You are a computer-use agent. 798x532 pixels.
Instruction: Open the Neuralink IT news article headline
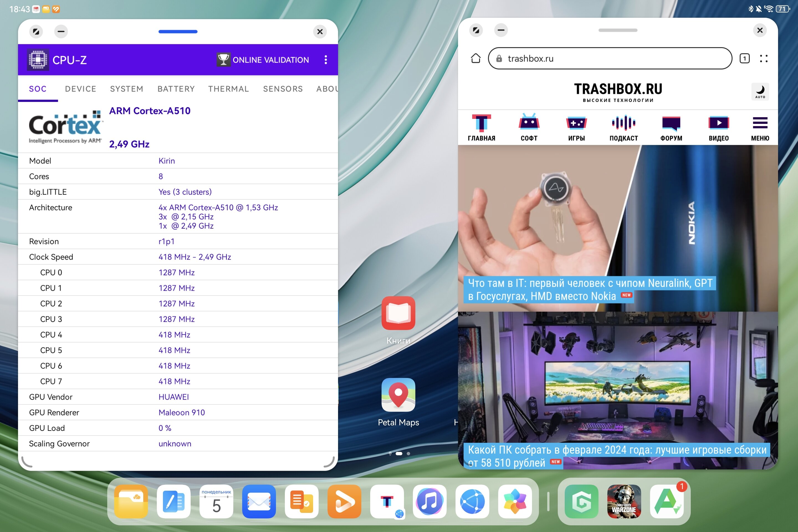590,289
